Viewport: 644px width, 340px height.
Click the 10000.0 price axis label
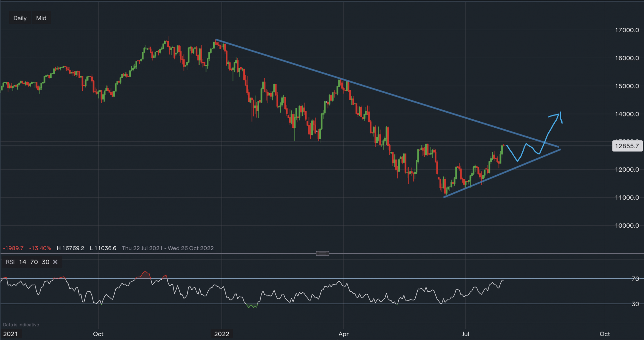627,225
